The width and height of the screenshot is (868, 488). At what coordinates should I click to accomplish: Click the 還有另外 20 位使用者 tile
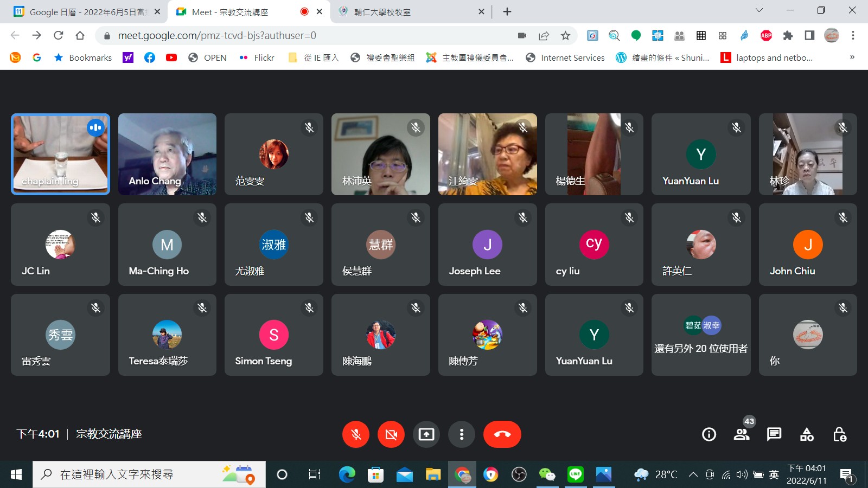[x=701, y=335]
